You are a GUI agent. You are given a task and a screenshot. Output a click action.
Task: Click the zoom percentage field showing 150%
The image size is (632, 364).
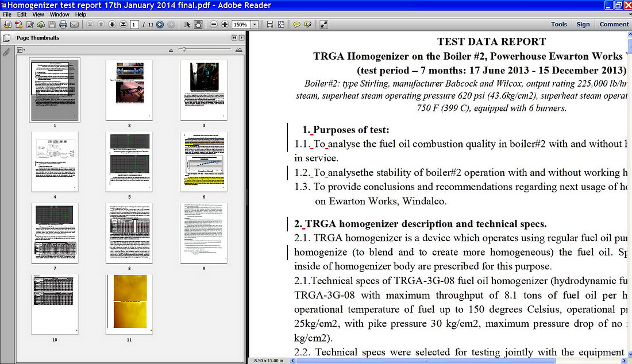241,25
